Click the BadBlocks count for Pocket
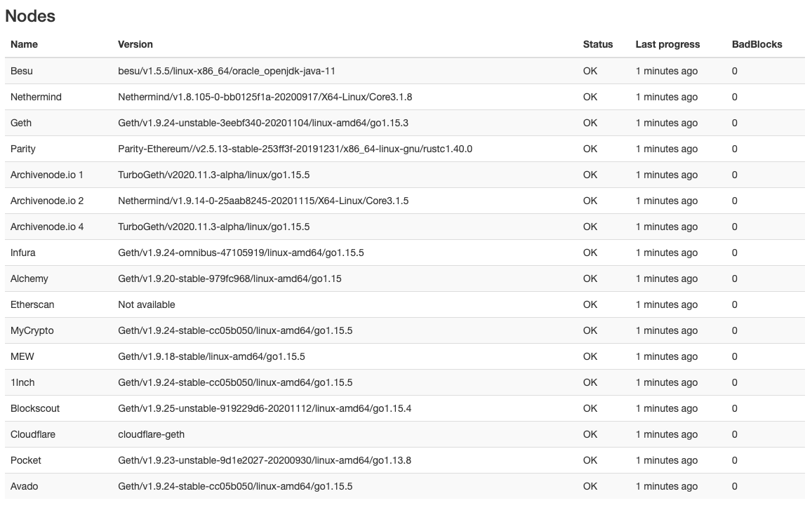The width and height of the screenshot is (812, 510). click(734, 459)
